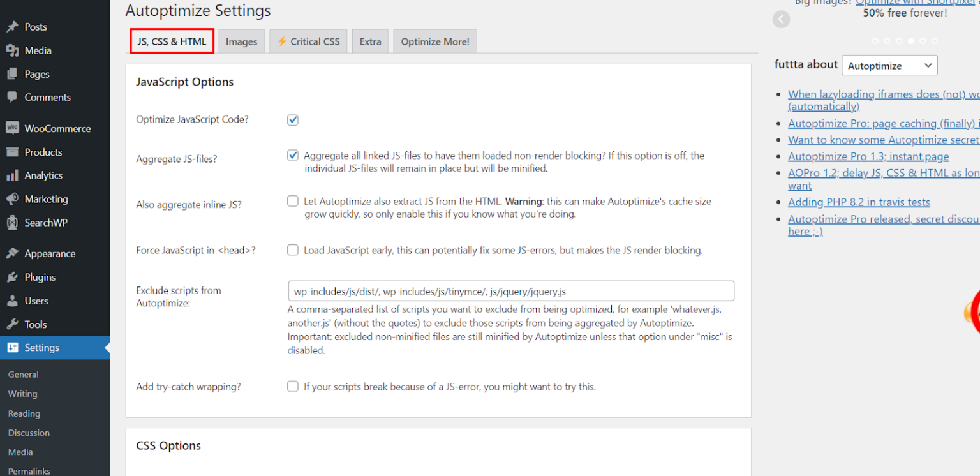Open Autoptimize Pro page caching link
Viewport: 980px width, 476px height.
[x=884, y=123]
